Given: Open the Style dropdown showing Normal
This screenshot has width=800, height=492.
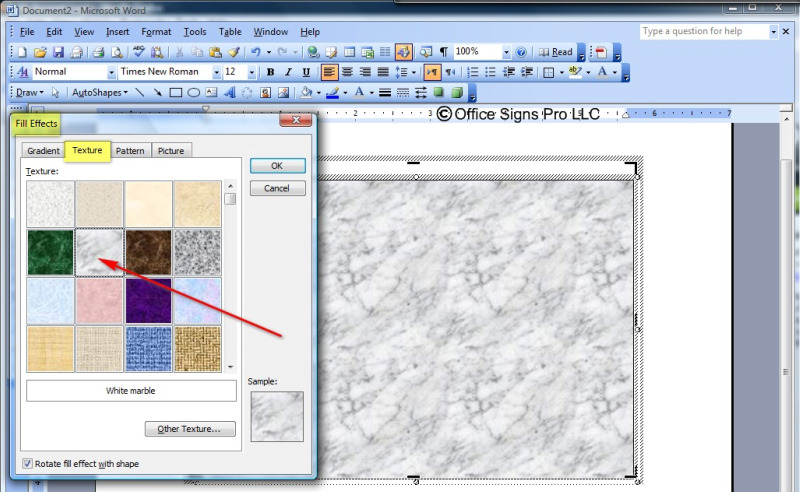Looking at the screenshot, I should pos(111,73).
